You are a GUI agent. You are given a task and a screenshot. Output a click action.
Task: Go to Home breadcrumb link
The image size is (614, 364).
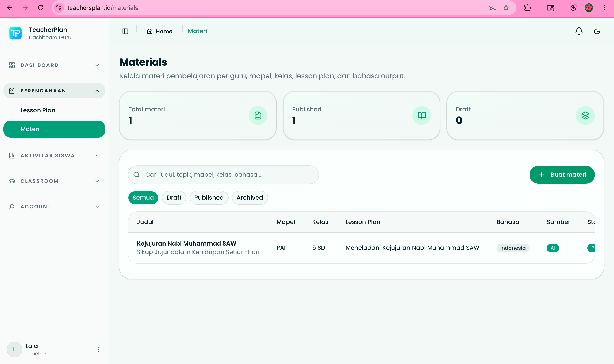pyautogui.click(x=159, y=31)
